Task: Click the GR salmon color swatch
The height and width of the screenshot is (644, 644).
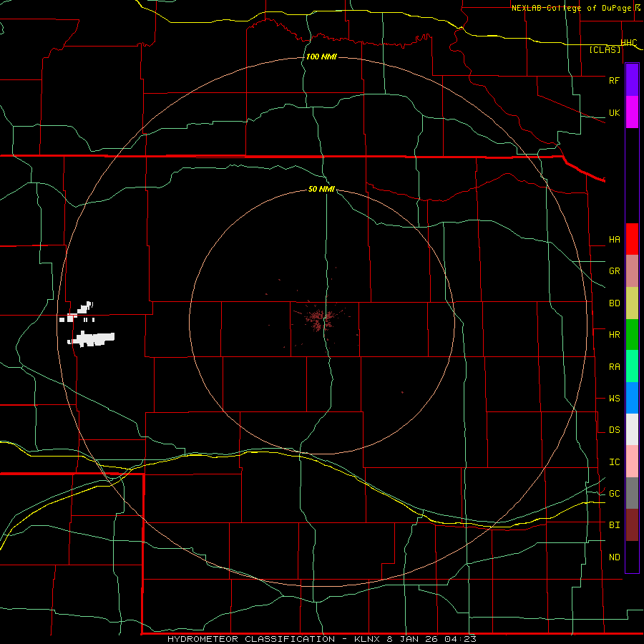Action: [x=632, y=271]
